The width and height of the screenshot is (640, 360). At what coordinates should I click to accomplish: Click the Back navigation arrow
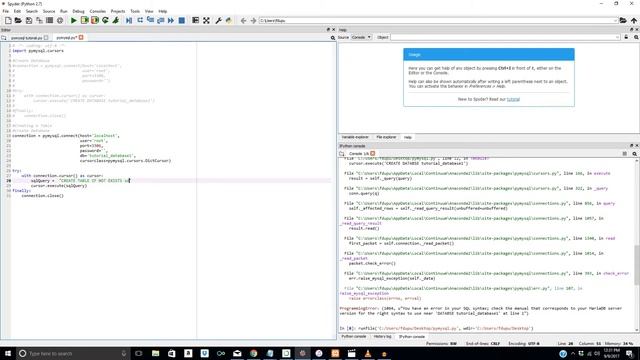[x=243, y=20]
